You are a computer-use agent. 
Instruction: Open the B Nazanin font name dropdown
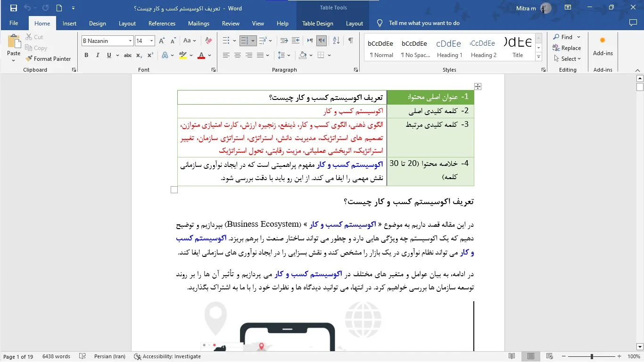tap(130, 41)
